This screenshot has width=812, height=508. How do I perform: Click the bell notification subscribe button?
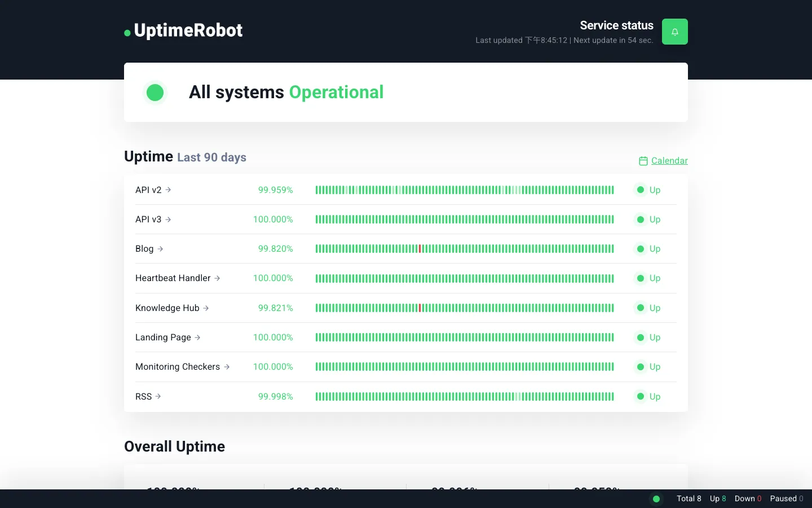tap(674, 32)
